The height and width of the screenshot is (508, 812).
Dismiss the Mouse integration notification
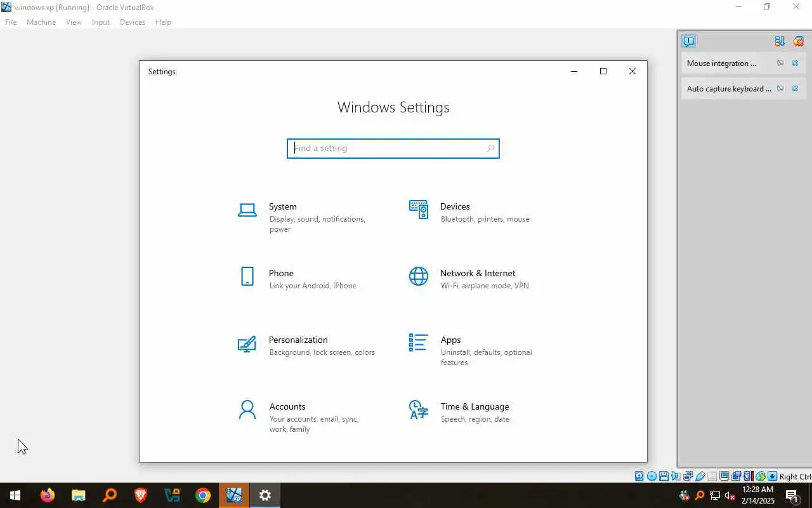(795, 63)
